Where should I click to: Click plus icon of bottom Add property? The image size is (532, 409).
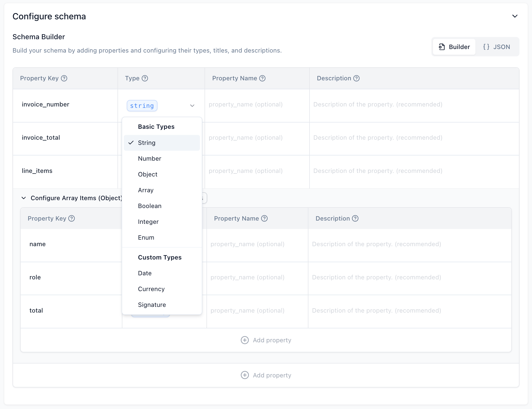(x=245, y=375)
